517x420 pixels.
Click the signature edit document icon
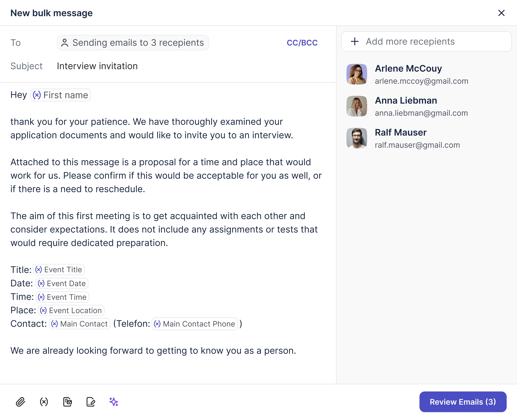pyautogui.click(x=91, y=402)
